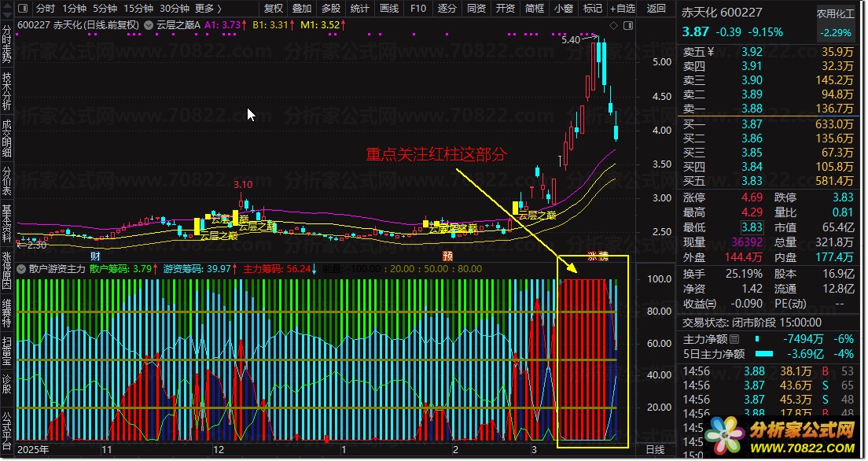Click the 3.10 peak price label
Image resolution: width=868 pixels, height=461 pixels.
pyautogui.click(x=243, y=185)
